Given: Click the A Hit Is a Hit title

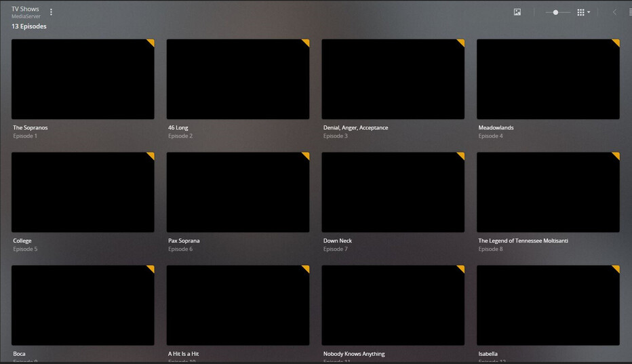Looking at the screenshot, I should pyautogui.click(x=183, y=354).
